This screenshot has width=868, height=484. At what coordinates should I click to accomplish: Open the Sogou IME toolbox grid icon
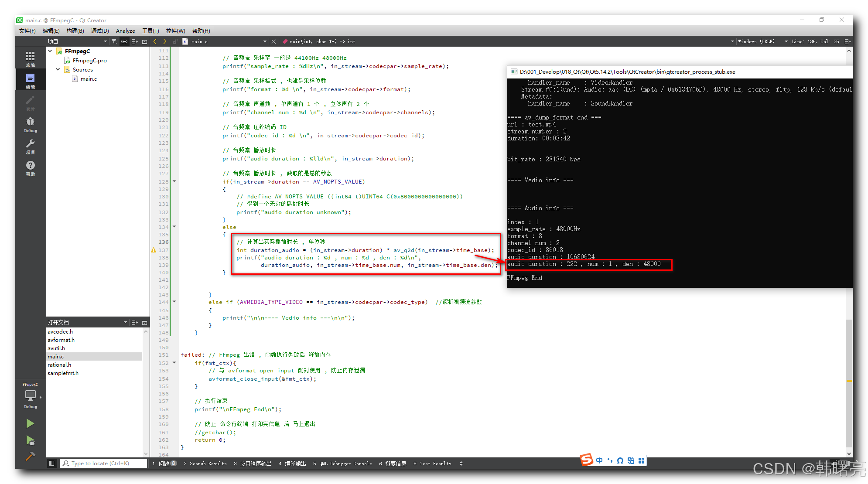click(641, 460)
